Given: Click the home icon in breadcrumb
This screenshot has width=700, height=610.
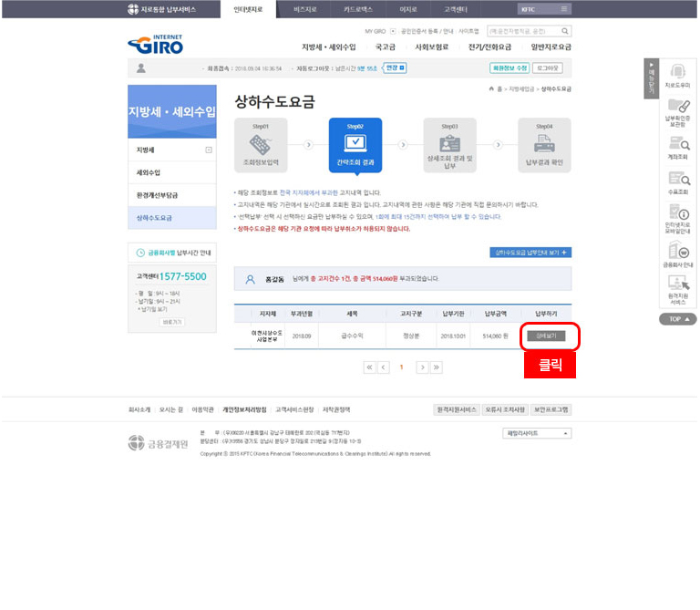Looking at the screenshot, I should click(491, 88).
